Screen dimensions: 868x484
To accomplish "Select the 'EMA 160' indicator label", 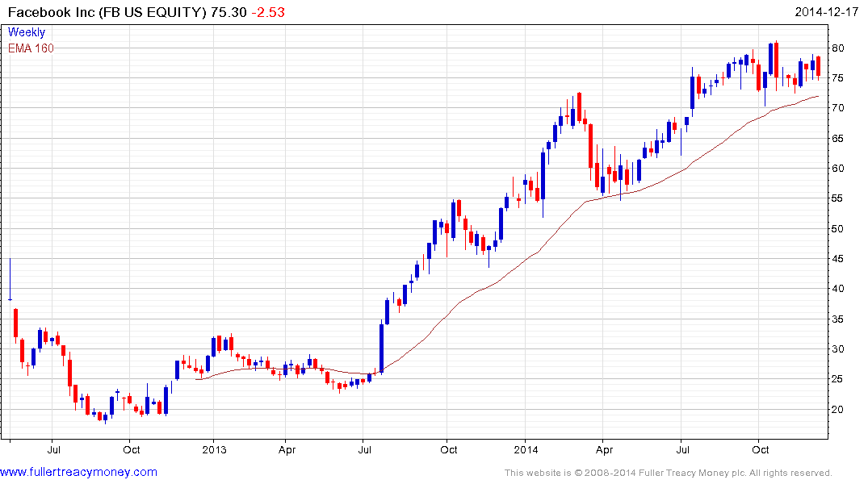I will (31, 48).
